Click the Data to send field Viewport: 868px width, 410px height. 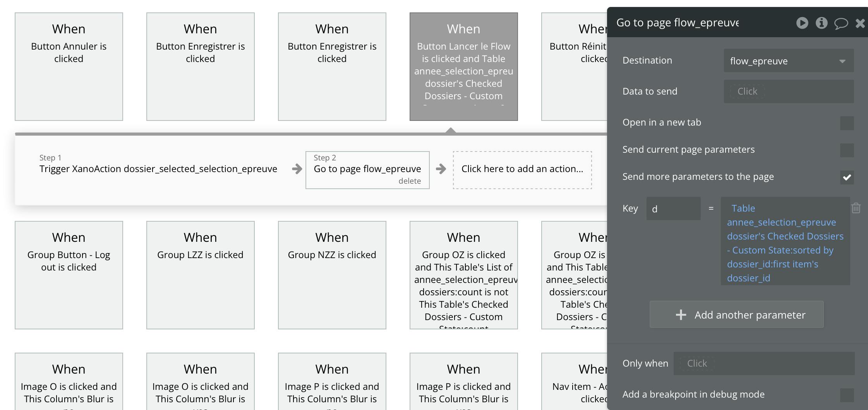[789, 91]
